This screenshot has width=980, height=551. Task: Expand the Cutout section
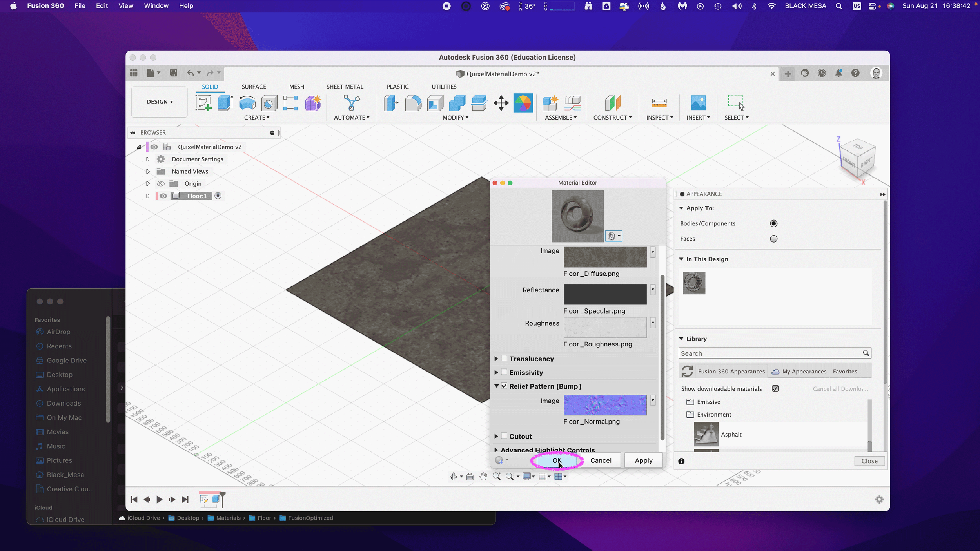tap(496, 436)
